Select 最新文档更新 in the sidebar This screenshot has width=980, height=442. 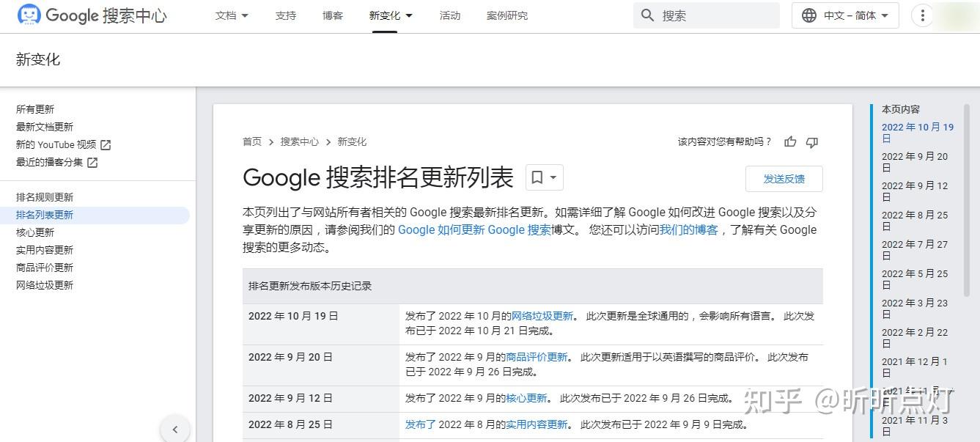[x=45, y=127]
